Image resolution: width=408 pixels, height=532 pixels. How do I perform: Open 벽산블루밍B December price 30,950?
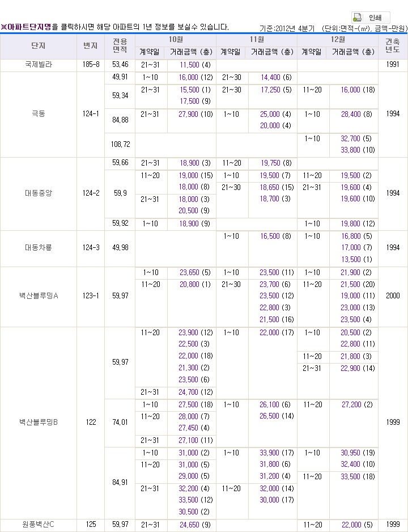coord(350,453)
